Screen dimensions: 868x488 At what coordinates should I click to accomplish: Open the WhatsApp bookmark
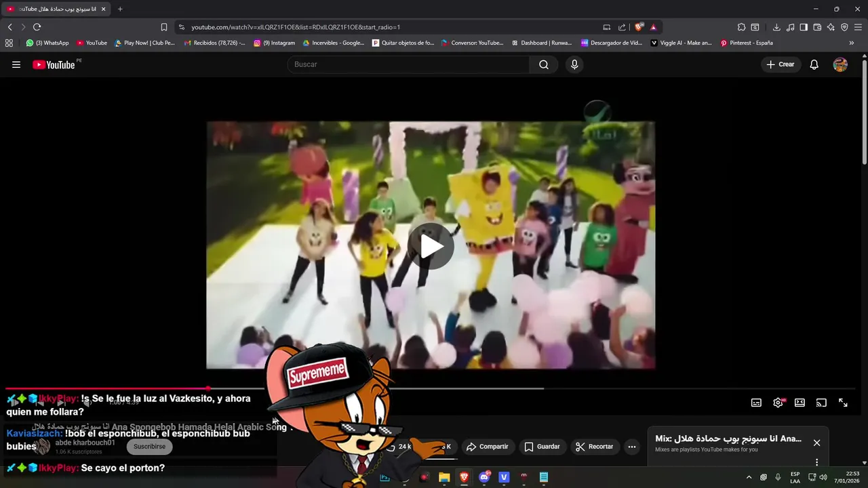(47, 43)
